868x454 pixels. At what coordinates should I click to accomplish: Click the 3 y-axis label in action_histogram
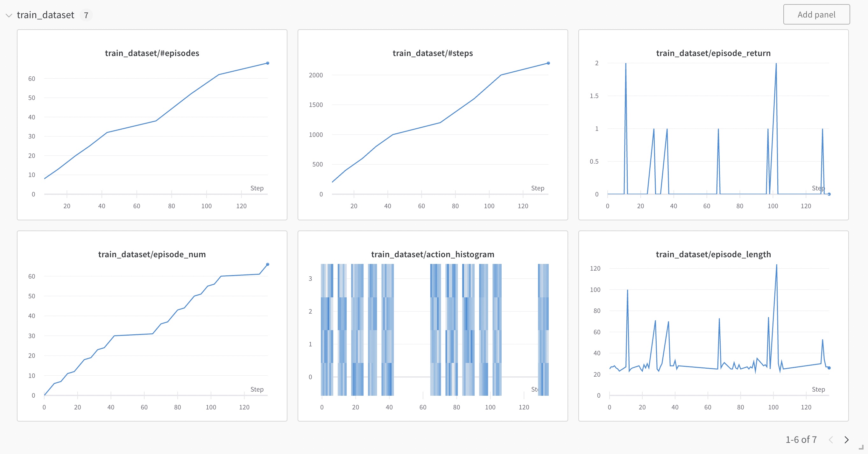tap(310, 279)
